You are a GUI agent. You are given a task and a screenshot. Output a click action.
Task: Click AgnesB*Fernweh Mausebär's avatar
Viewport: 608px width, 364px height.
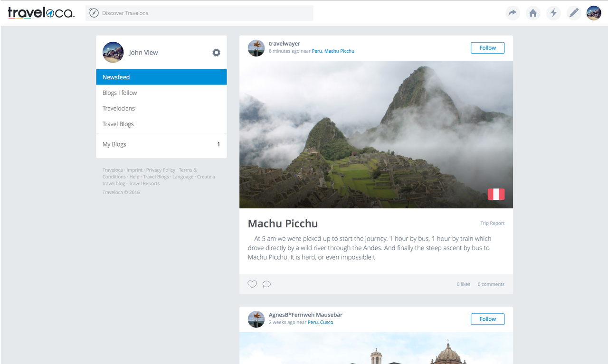click(256, 319)
